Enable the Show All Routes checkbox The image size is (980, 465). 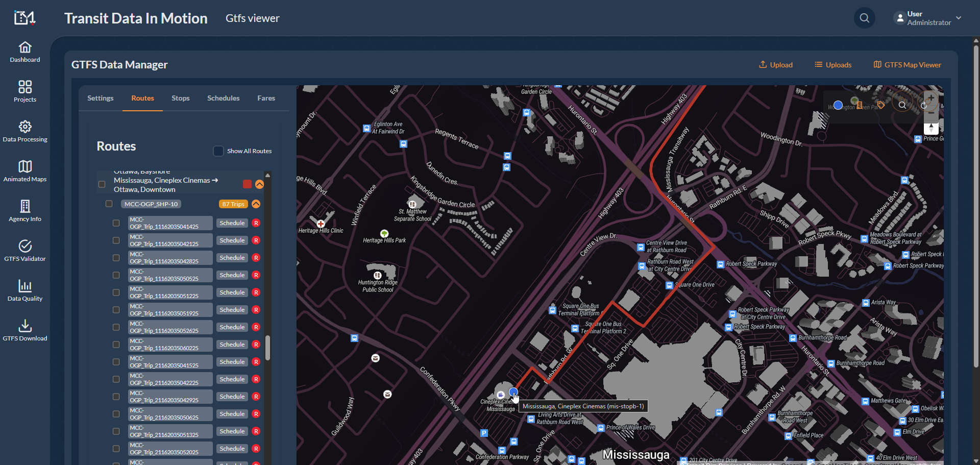pos(218,151)
